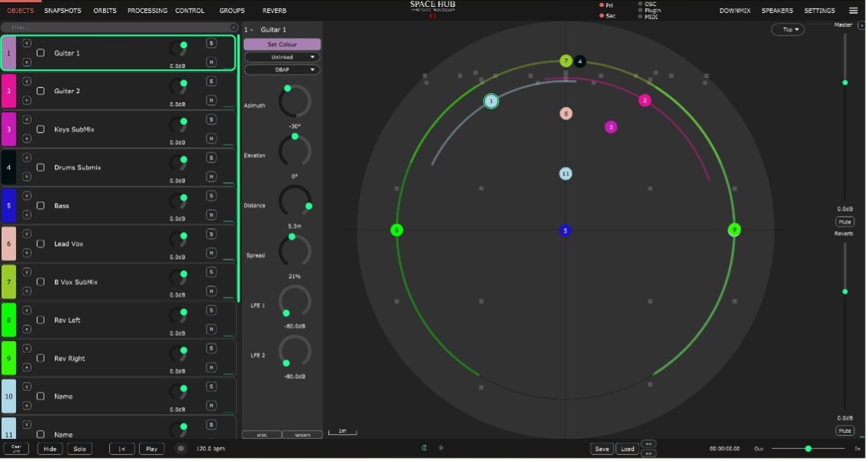
Task: Click the random trajectory icon
Action: 303,434
